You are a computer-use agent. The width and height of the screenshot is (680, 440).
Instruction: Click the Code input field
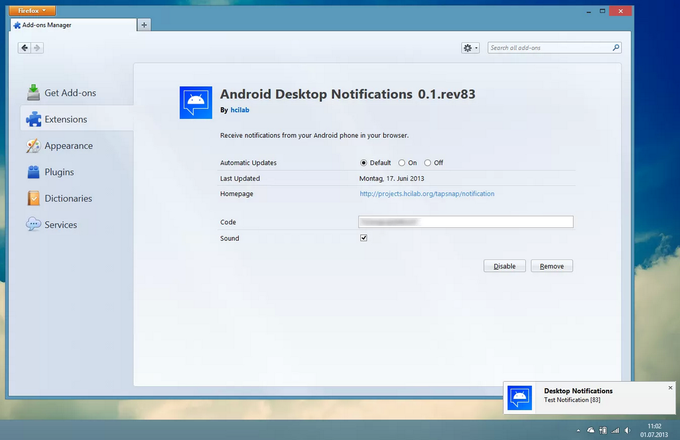466,222
